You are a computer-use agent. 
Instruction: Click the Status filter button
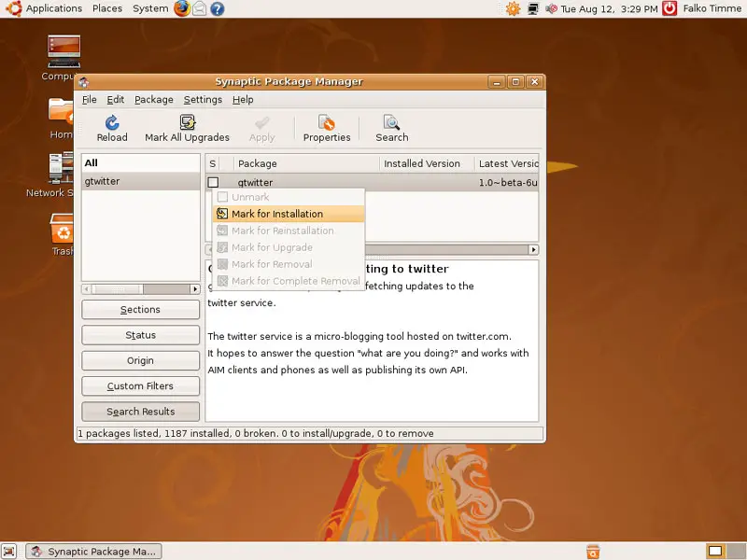click(x=141, y=335)
